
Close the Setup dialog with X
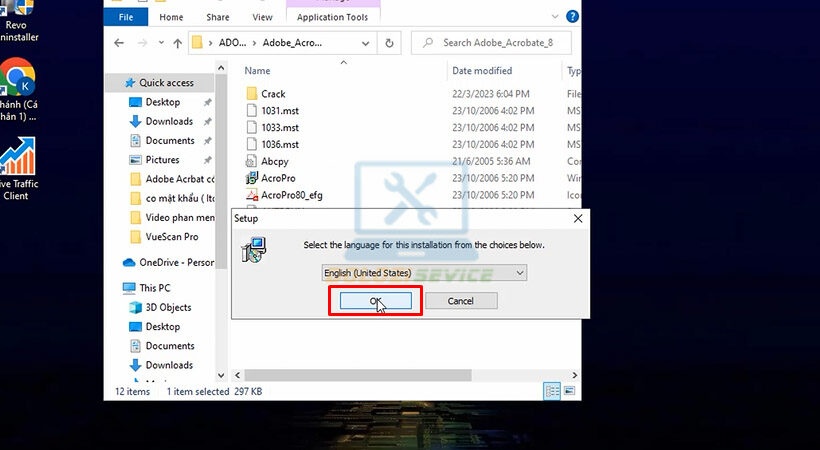tap(578, 219)
